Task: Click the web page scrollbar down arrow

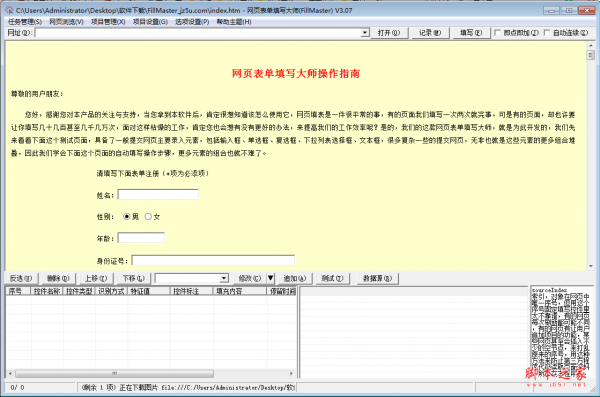Action: [x=591, y=266]
